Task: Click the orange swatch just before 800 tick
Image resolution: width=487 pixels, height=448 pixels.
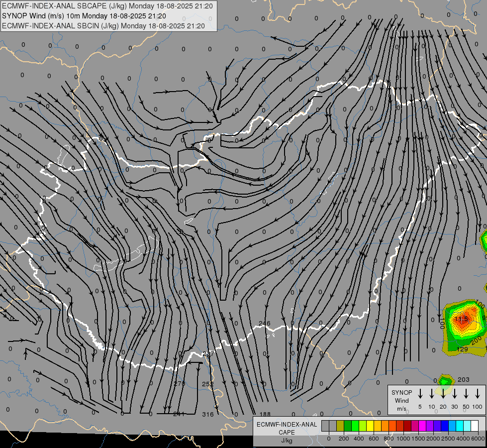Action: 385,426
